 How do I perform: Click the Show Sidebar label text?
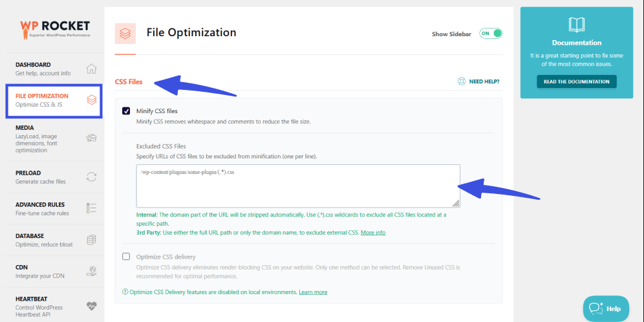click(451, 34)
